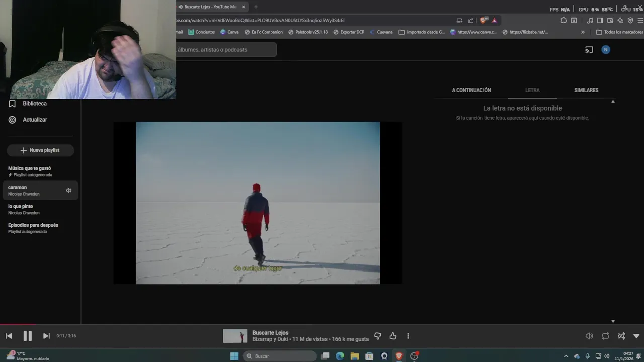Viewport: 644px width, 362px height.
Task: Open the Buscarte Lejos mini thumbnail
Action: pos(235,336)
